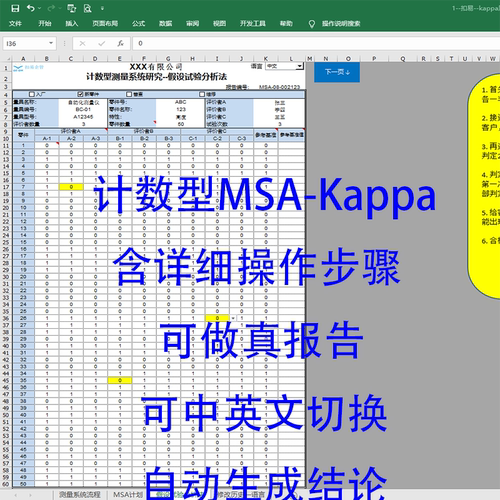Click the yellow highlighted cell in part 7 row
500x500 pixels.
(x=71, y=187)
